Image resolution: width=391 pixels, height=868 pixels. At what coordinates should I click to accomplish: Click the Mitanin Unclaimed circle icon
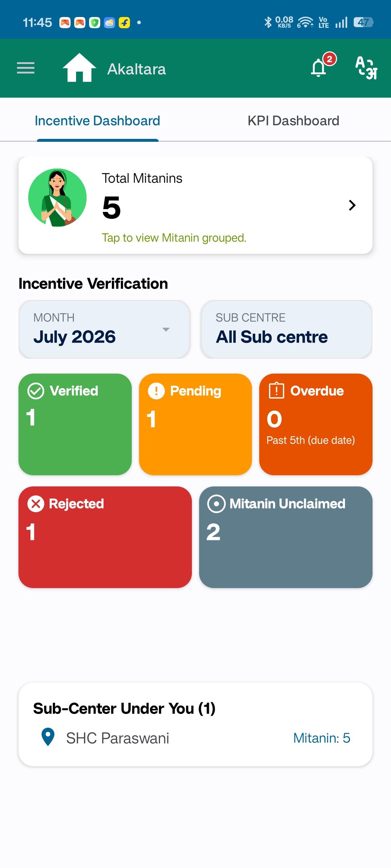click(216, 504)
